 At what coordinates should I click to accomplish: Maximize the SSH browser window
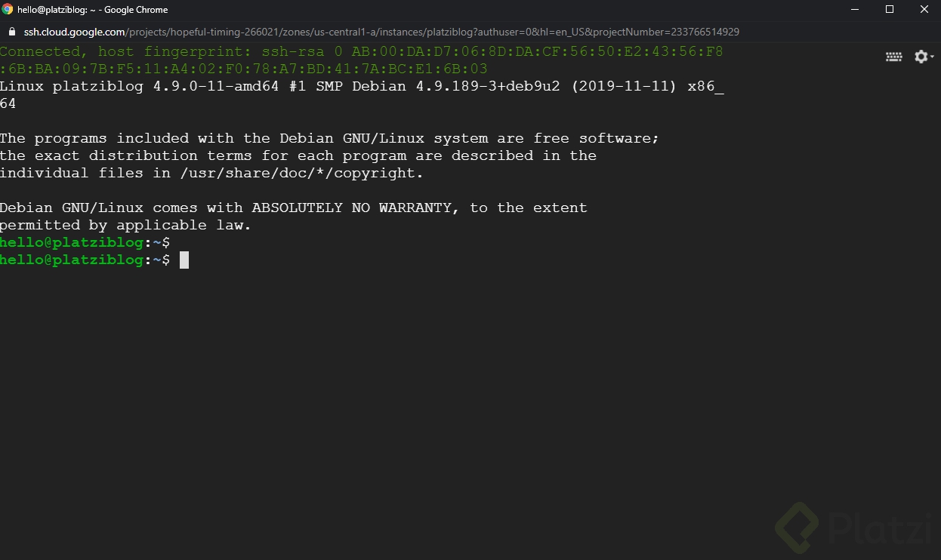(889, 10)
